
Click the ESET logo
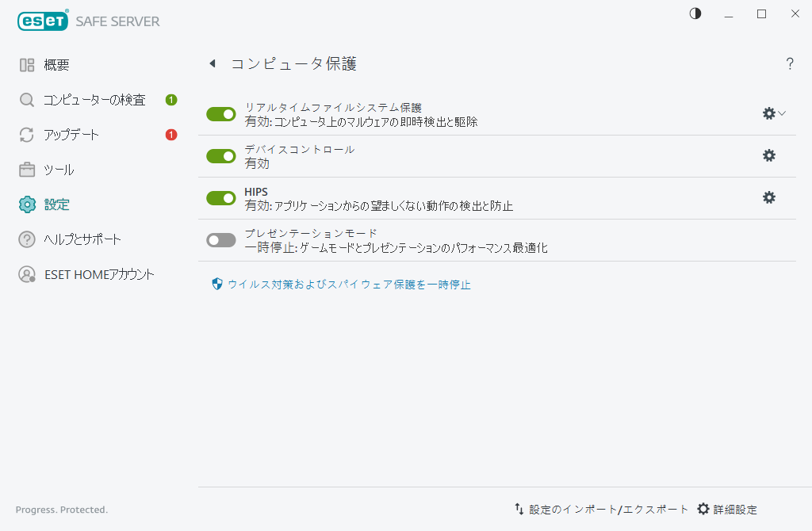click(x=43, y=20)
